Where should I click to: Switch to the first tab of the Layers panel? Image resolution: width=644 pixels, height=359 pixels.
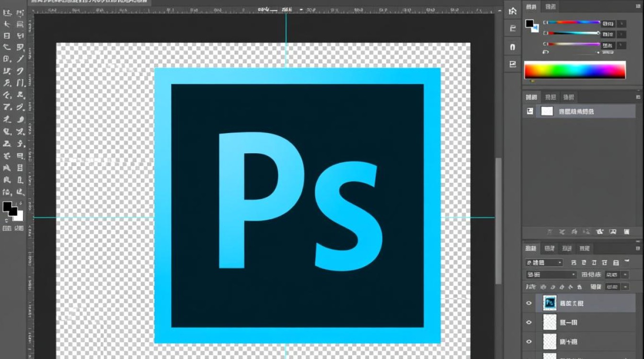531,248
